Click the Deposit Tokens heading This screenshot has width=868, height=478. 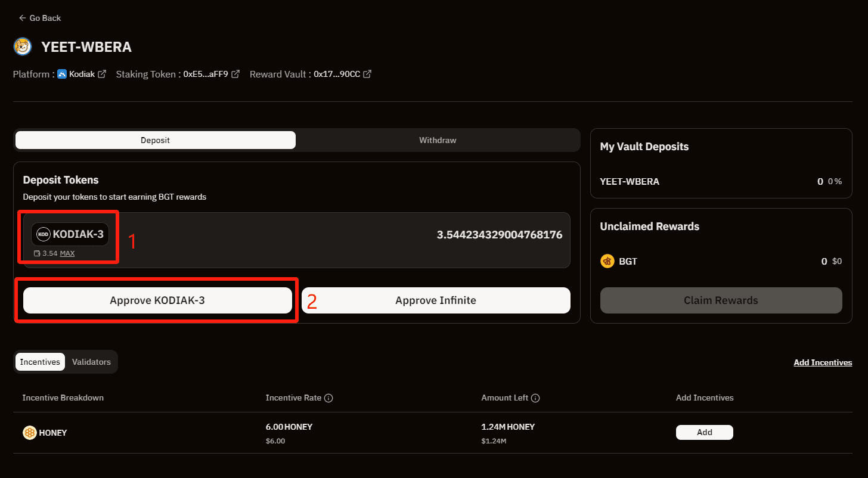pyautogui.click(x=61, y=179)
